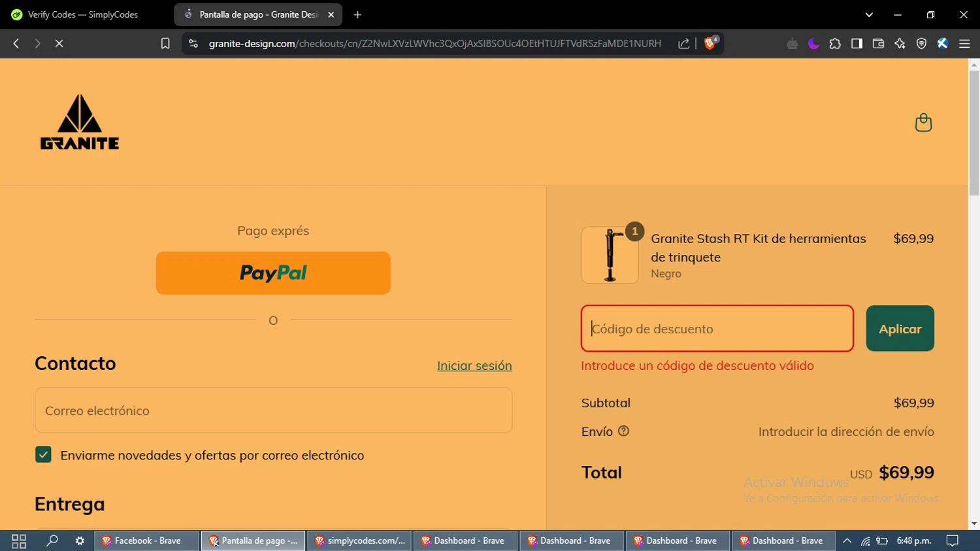Open a new browser tab
This screenshot has width=980, height=551.
click(357, 14)
